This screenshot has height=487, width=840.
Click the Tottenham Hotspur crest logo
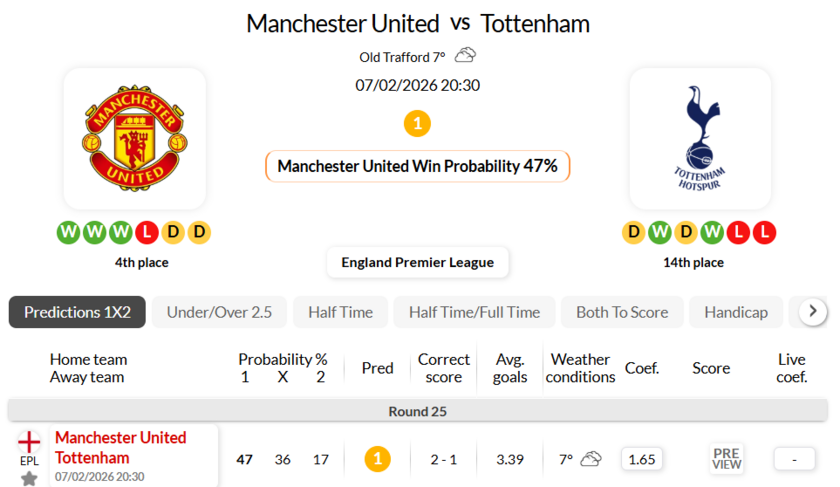[x=699, y=138]
